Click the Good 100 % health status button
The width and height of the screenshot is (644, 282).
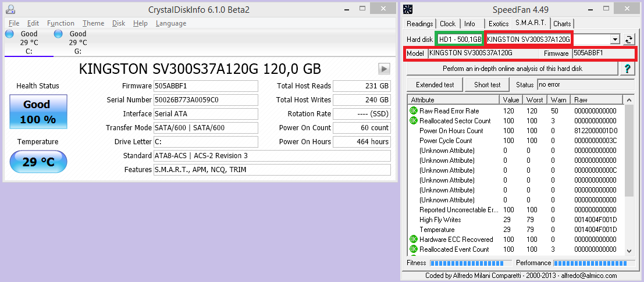38,112
